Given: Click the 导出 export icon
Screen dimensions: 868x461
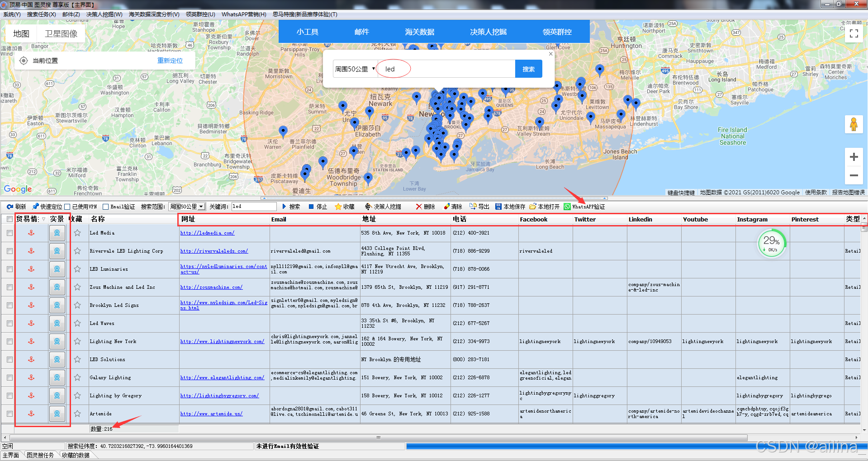Looking at the screenshot, I should [473, 207].
